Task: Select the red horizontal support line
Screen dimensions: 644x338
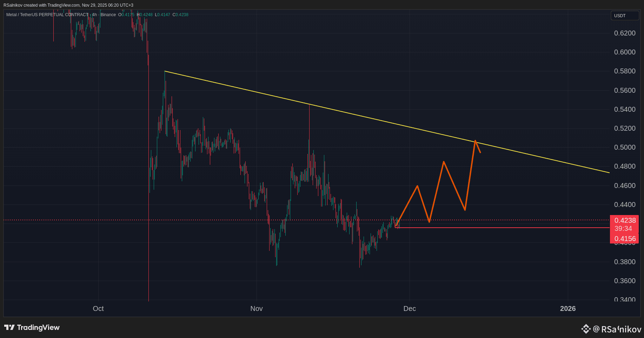Action: pos(502,228)
